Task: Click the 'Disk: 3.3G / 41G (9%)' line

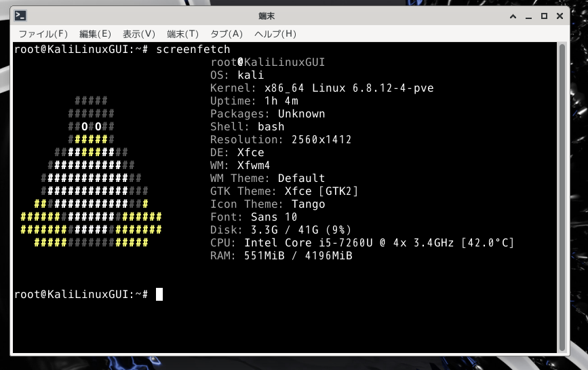Action: [281, 229]
